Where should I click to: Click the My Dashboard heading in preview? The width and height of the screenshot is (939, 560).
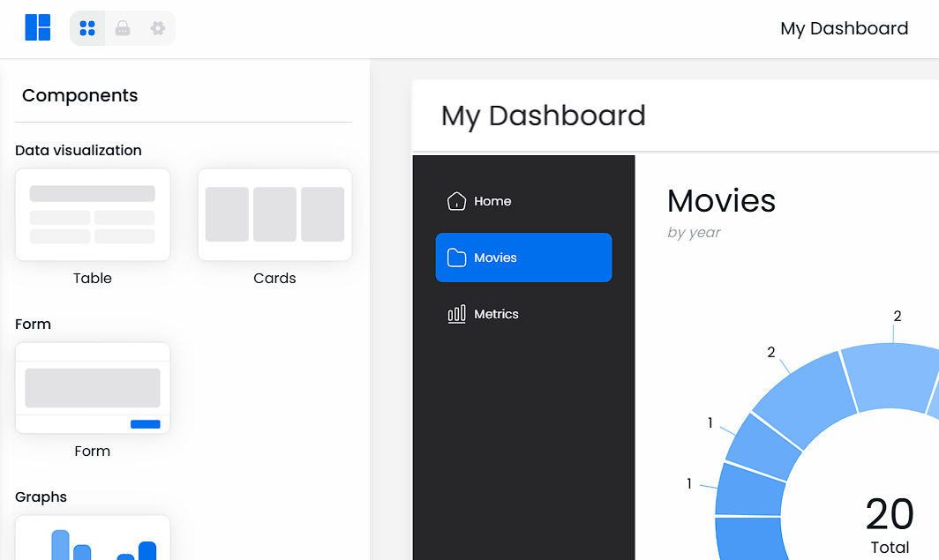coord(543,116)
